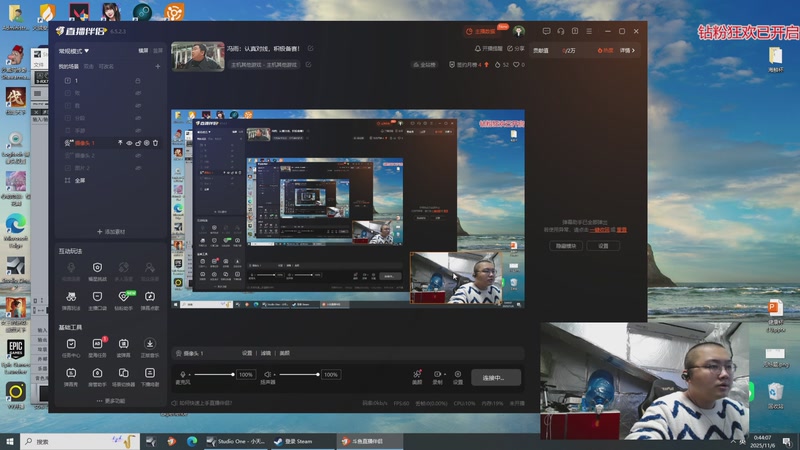The image size is (800, 450).
Task: Click the orange repair link in danmaku panel
Action: (599, 230)
